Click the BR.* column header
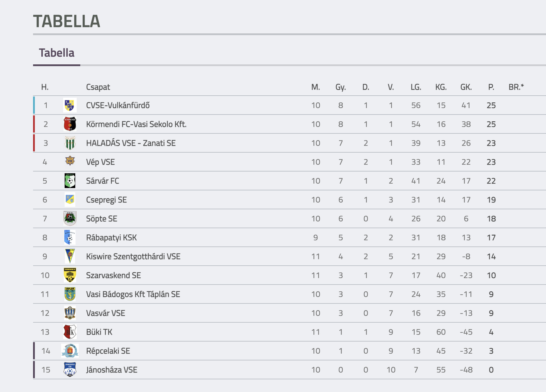546x392 pixels. coord(516,87)
